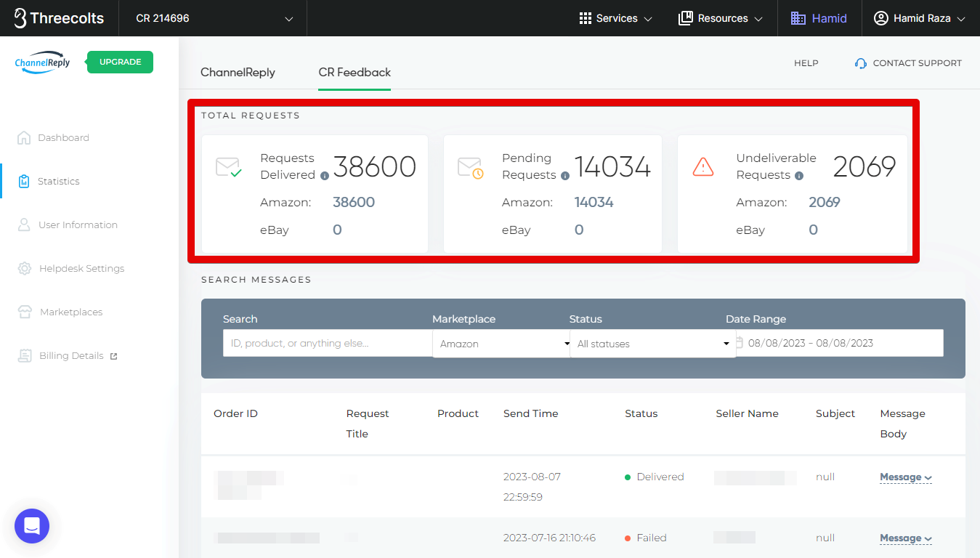Click the Pending Requests info icon
980x558 pixels.
(x=565, y=176)
